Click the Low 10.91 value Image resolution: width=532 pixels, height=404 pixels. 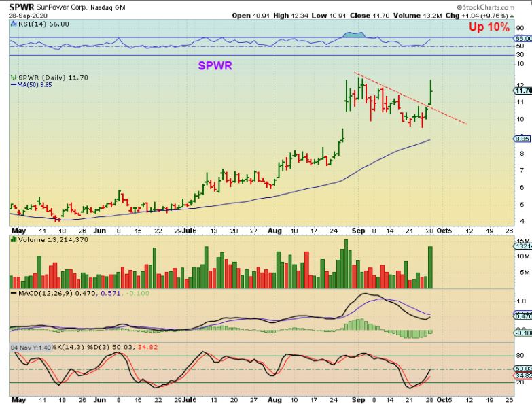(x=330, y=16)
